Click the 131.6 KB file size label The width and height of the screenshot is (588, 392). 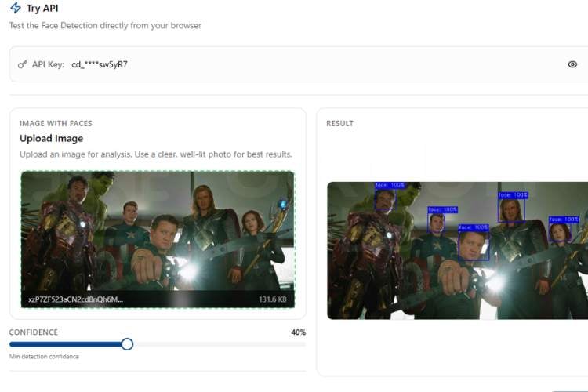(x=273, y=299)
